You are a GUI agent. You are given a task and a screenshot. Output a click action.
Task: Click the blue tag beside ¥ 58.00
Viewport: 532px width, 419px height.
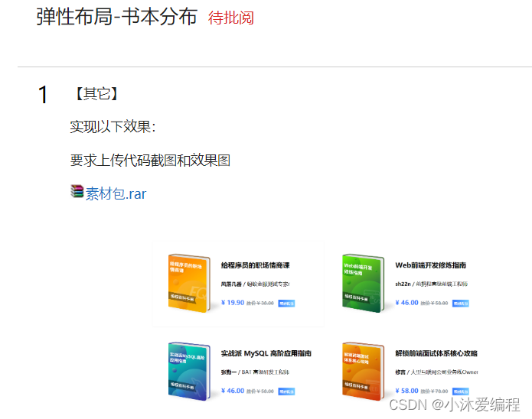(460, 391)
